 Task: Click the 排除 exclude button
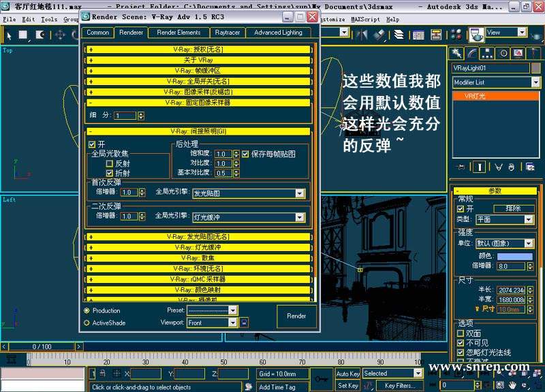point(514,208)
